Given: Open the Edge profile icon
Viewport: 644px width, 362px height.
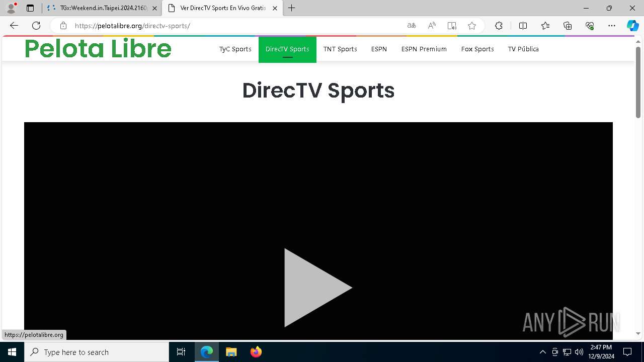Looking at the screenshot, I should (11, 8).
